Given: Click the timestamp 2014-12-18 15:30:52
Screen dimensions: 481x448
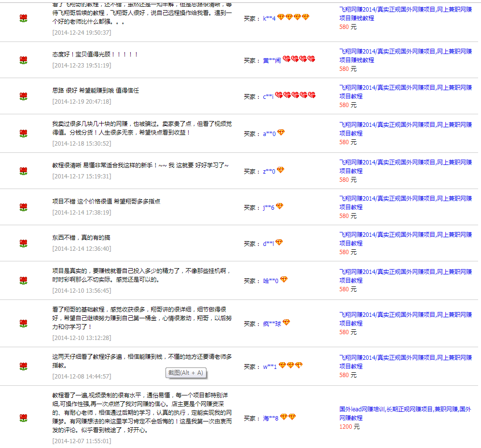Looking at the screenshot, I should pyautogui.click(x=82, y=143).
